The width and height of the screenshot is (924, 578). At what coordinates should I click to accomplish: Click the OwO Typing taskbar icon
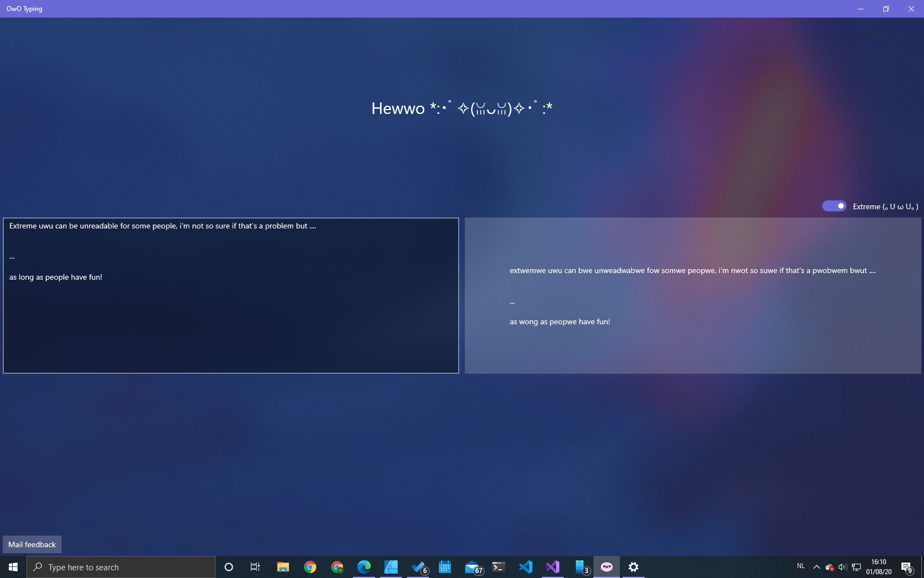607,567
